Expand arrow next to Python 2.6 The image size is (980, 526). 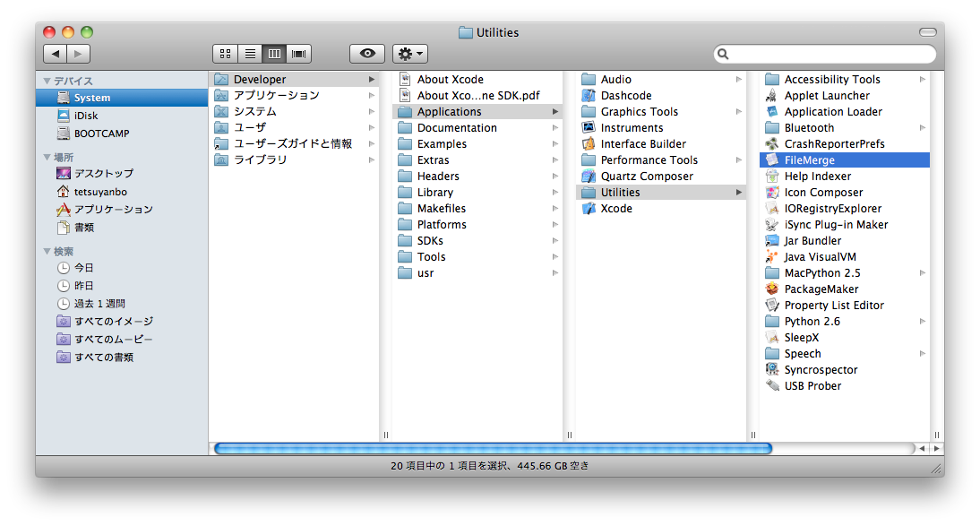click(x=923, y=322)
